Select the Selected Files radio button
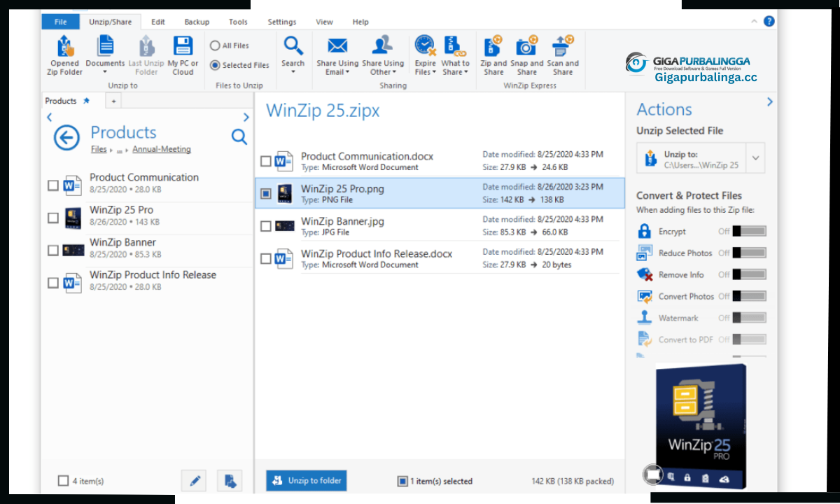This screenshot has width=840, height=504. [215, 65]
